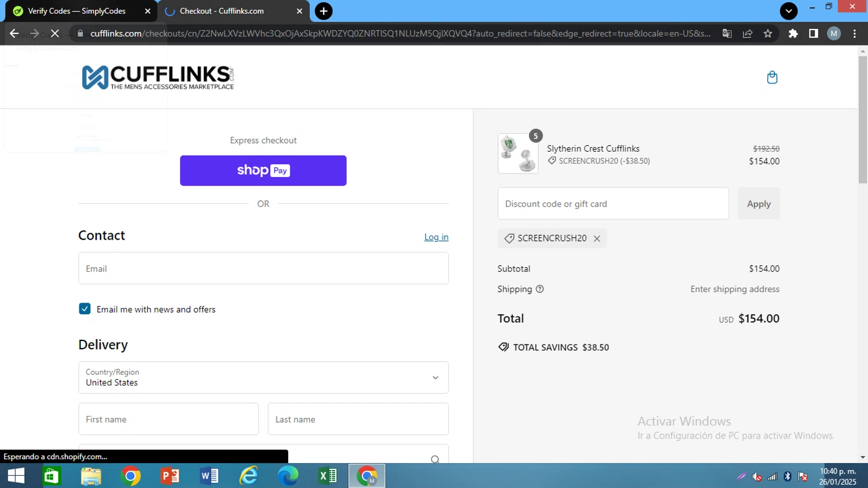
Task: Click the TOTAL SAVINGS $38.50 text
Action: (561, 347)
